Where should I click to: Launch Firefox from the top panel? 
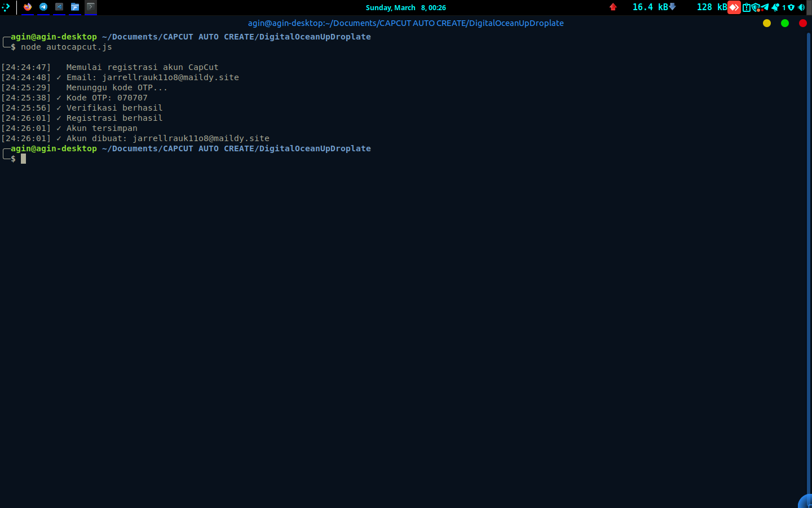pyautogui.click(x=28, y=7)
